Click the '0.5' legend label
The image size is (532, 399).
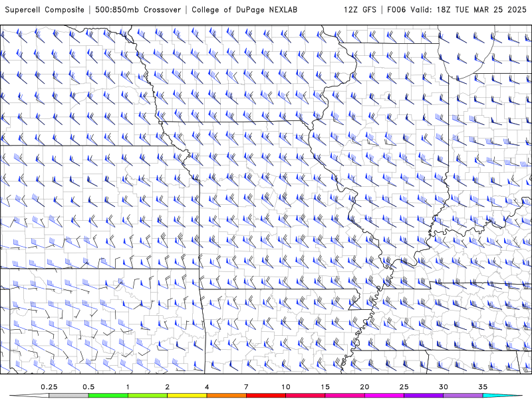click(88, 387)
